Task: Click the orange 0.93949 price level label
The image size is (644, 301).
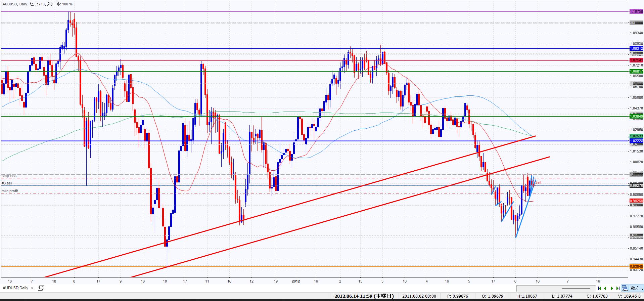Action: click(x=636, y=266)
